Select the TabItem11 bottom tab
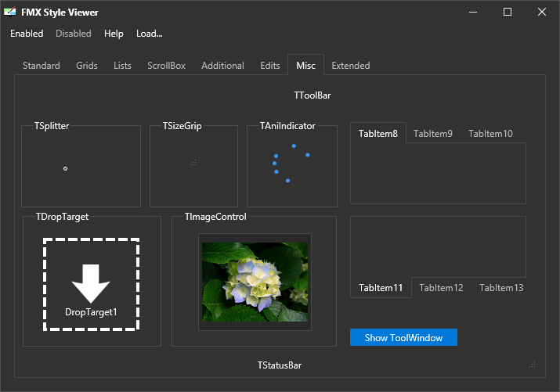 coord(381,287)
